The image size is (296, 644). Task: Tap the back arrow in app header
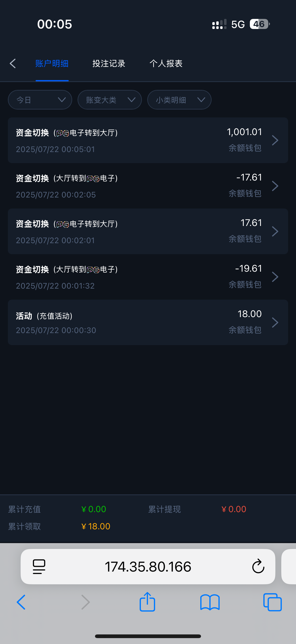[13, 64]
